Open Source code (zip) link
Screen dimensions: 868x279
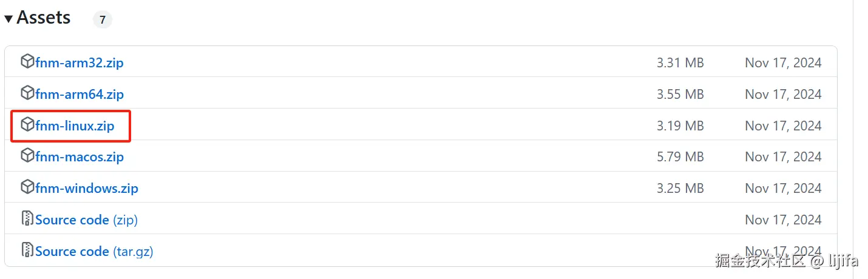tap(86, 220)
